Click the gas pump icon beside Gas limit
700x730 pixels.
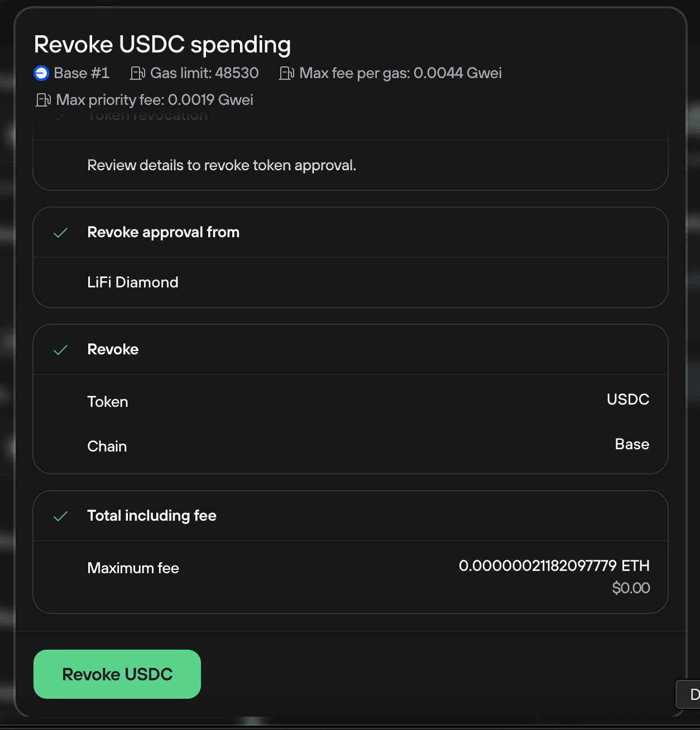[137, 73]
